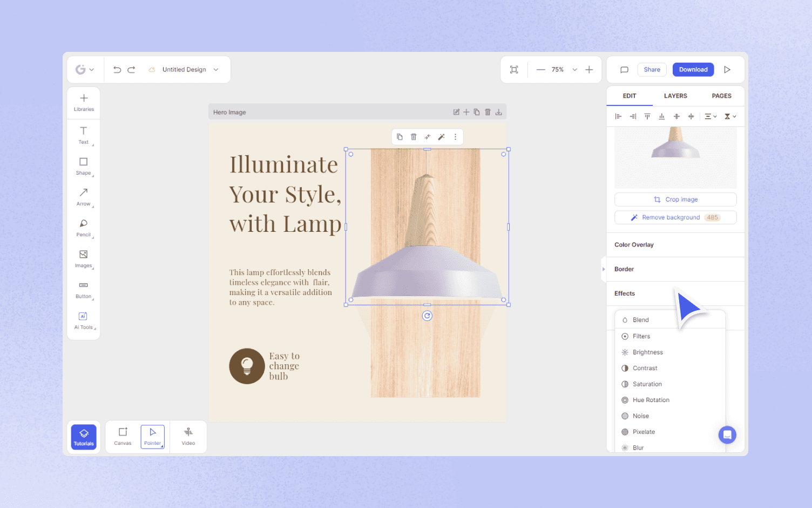Expand the Border section

click(676, 269)
